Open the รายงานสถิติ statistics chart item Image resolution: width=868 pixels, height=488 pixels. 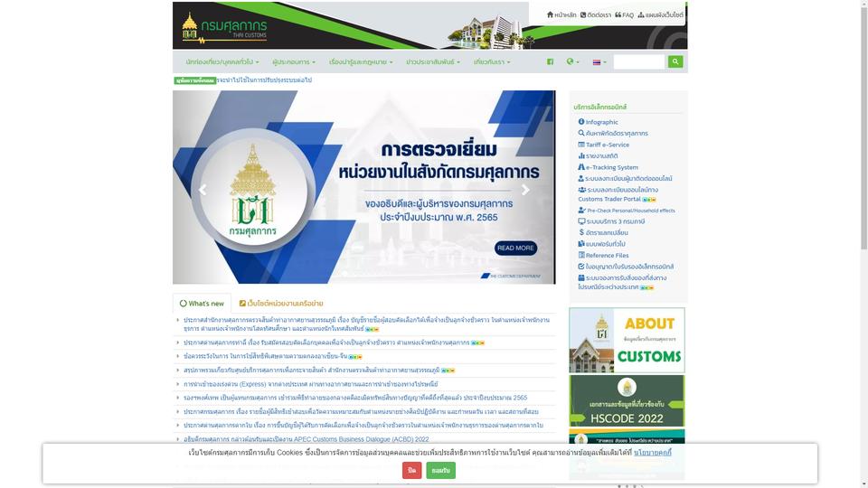[598, 156]
